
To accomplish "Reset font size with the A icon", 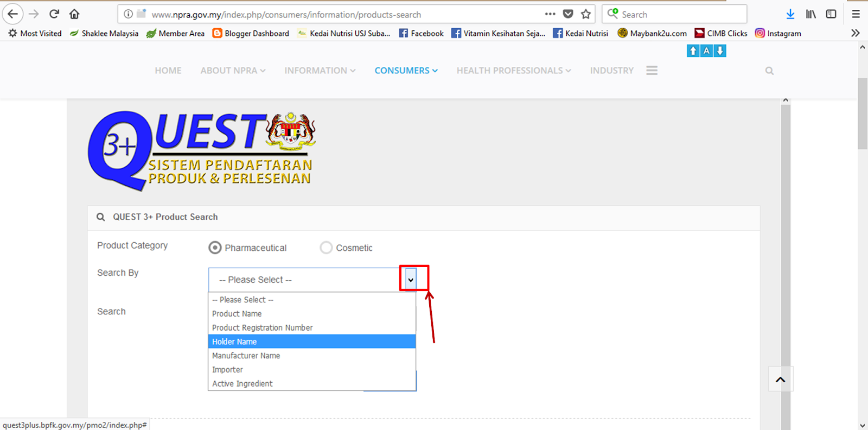I will [706, 51].
